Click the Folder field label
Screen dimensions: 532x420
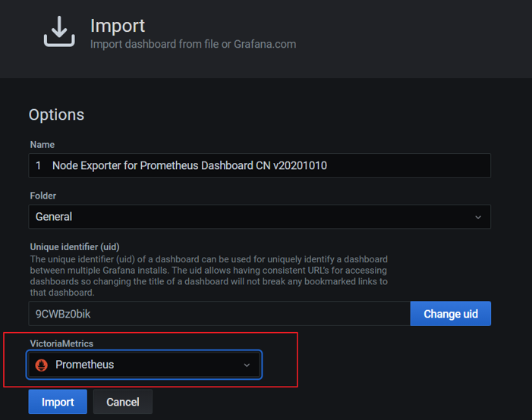click(43, 196)
